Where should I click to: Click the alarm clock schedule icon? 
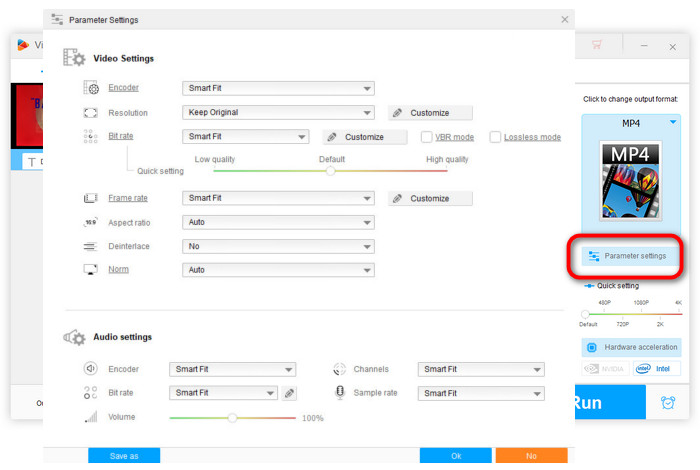668,403
